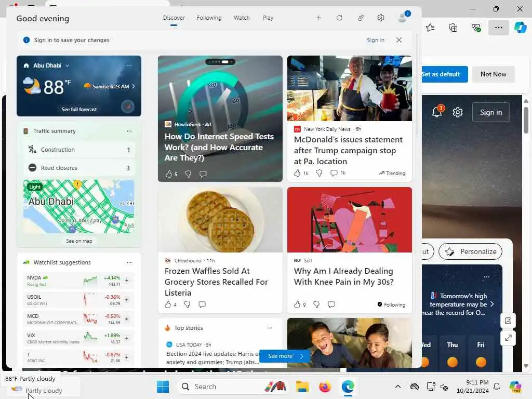Dislike the Frozen Waffles article
532x399 pixels.
click(x=187, y=304)
